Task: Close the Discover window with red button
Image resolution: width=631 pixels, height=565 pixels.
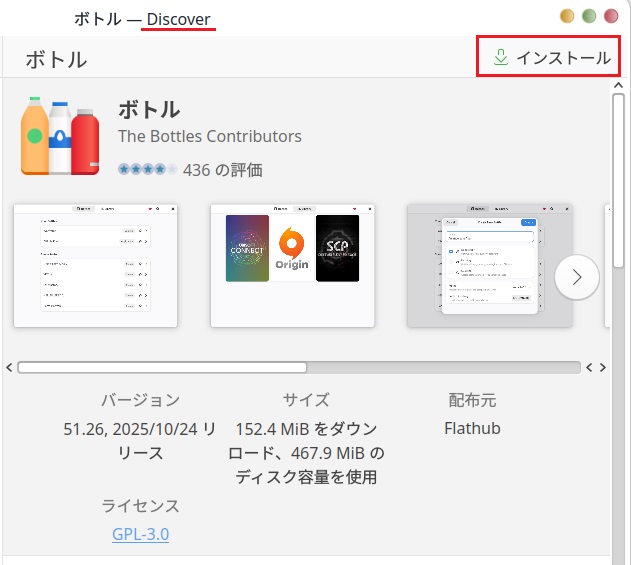Action: (x=611, y=16)
